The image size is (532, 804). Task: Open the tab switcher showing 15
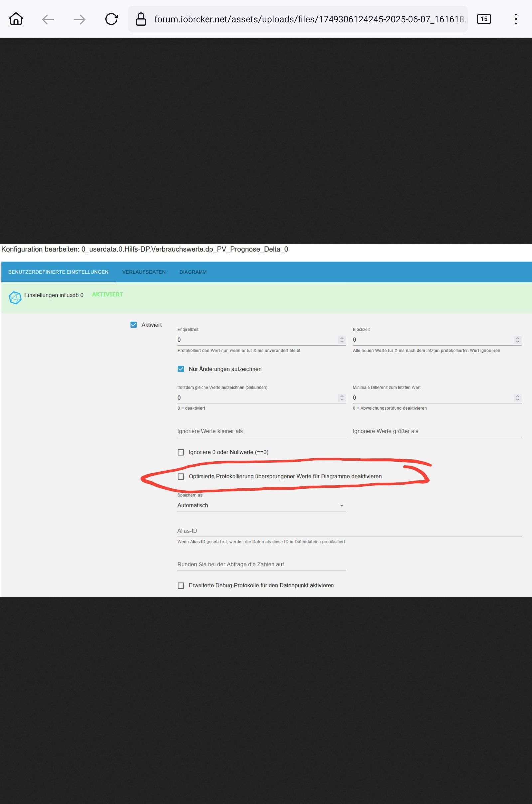coord(484,19)
